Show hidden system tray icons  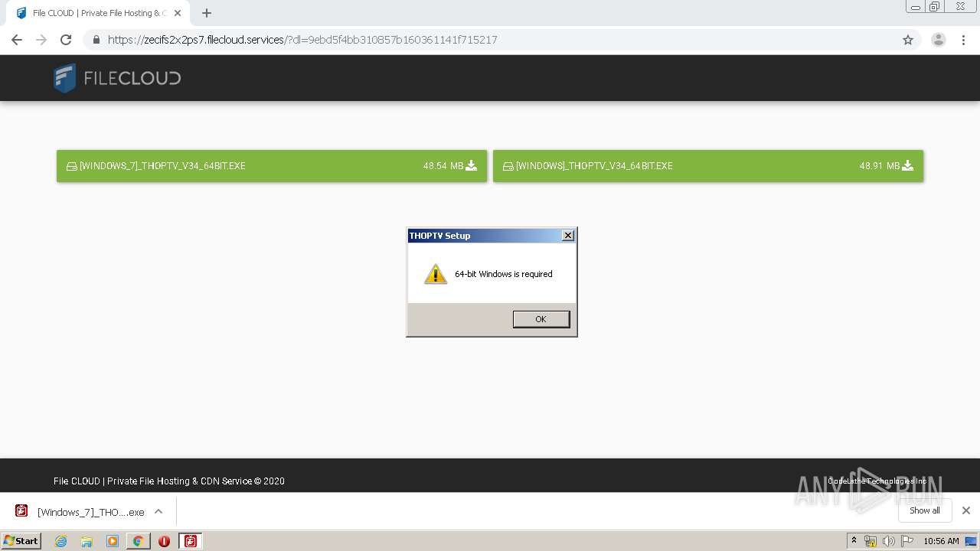[854, 541]
